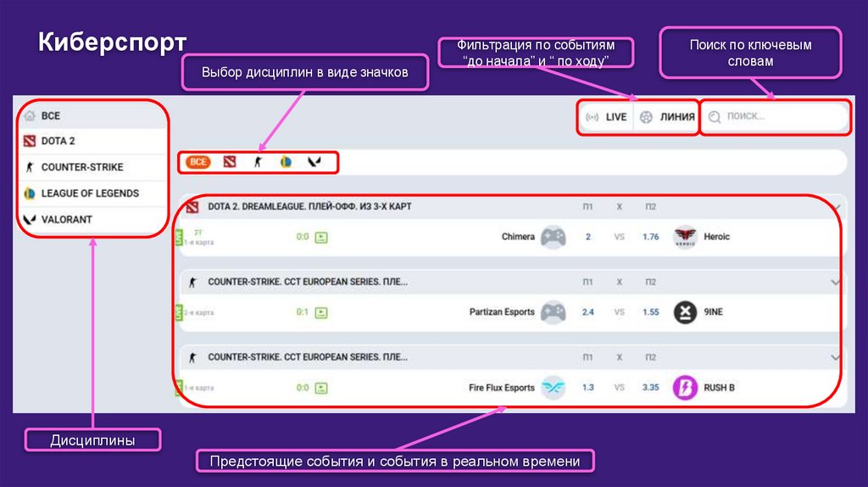Screen dimensions: 868x487
Task: Collapse the Fire Flux Esports match section
Action: (x=835, y=357)
